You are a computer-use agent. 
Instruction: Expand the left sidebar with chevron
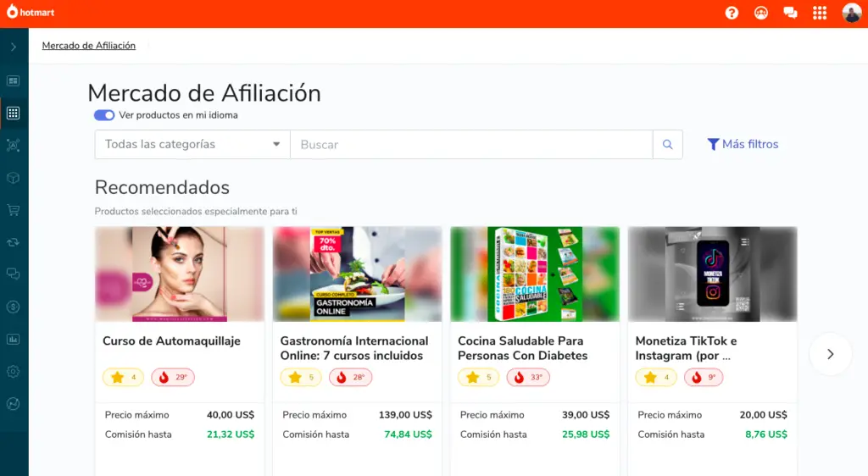[x=14, y=47]
